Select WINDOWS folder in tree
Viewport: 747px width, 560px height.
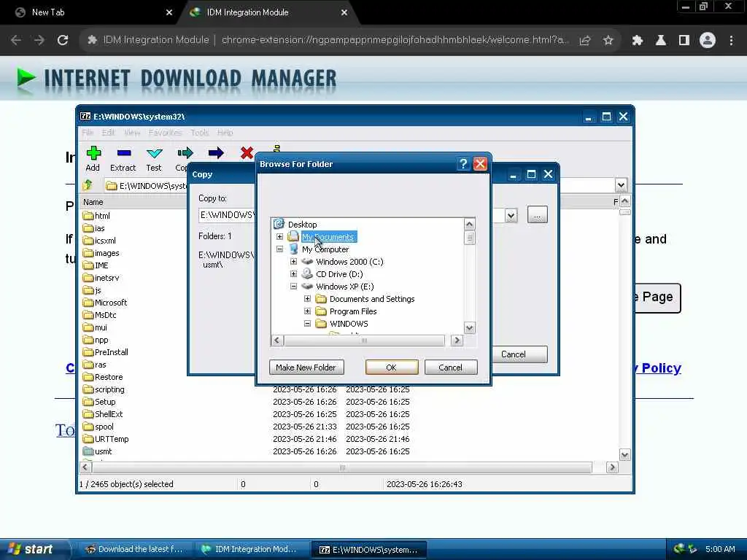349,323
